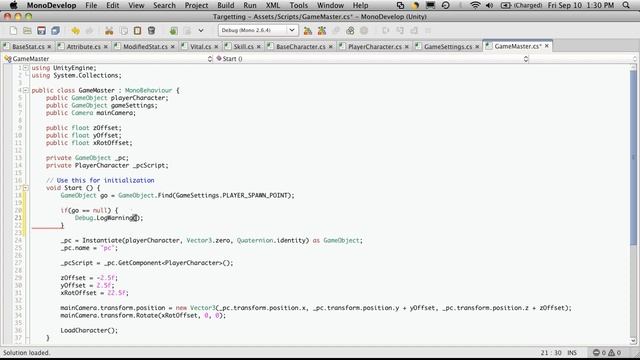Image resolution: width=640 pixels, height=360 pixels.
Task: Collapse the GameMaster class fold at line 4
Action: click(x=26, y=90)
